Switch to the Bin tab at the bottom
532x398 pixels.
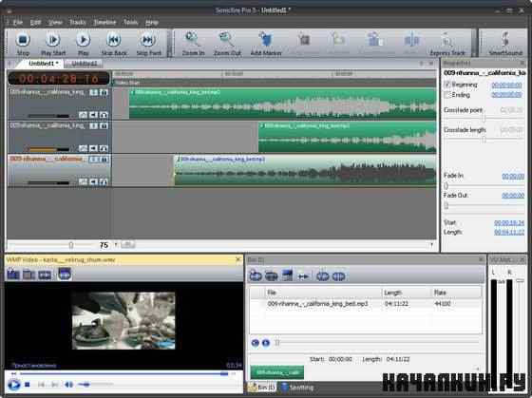pos(262,388)
